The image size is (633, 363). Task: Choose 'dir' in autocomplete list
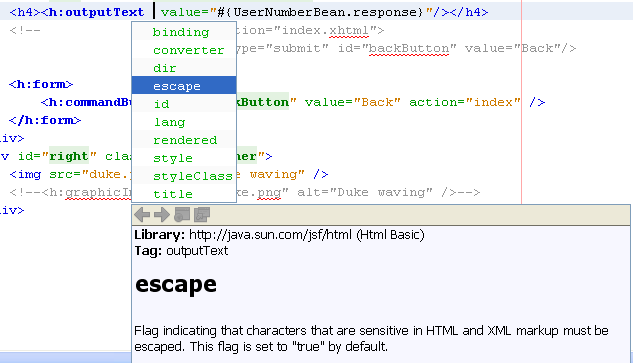pyautogui.click(x=184, y=68)
